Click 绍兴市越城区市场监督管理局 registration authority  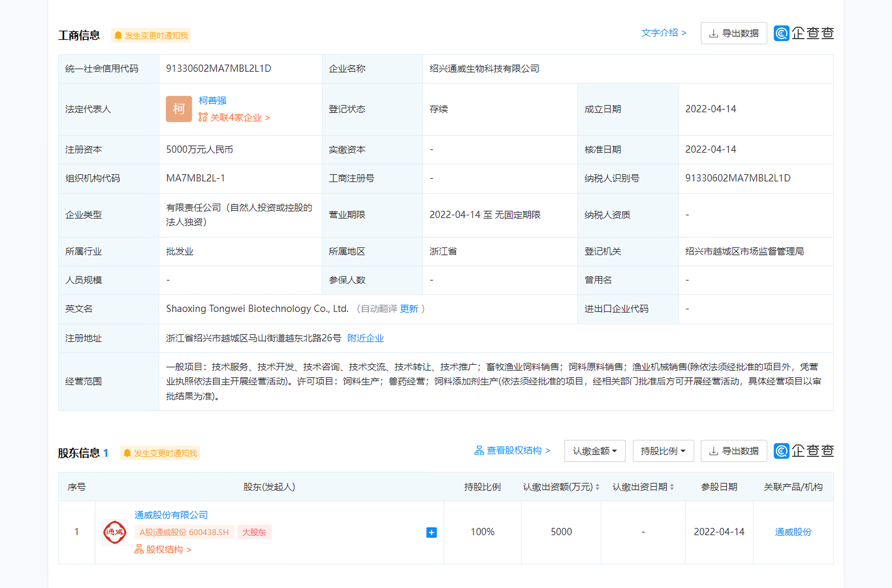[x=745, y=251]
